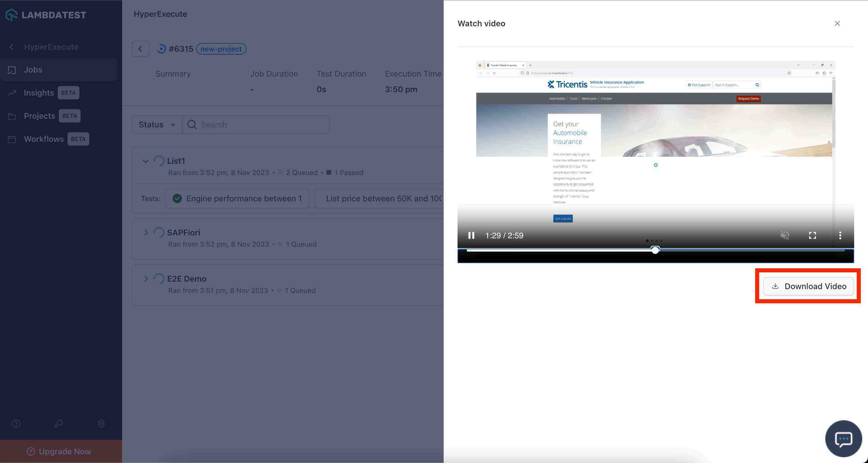The image size is (868, 463).
Task: Open Workflows in sidebar
Action: [x=44, y=139]
